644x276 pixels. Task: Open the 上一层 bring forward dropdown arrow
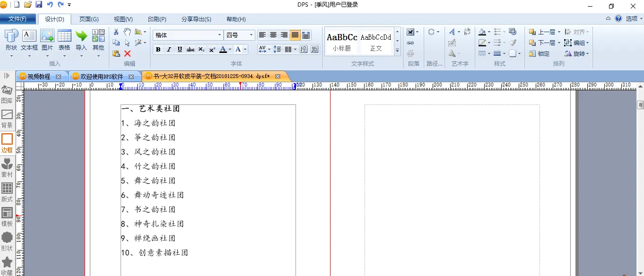[559, 32]
